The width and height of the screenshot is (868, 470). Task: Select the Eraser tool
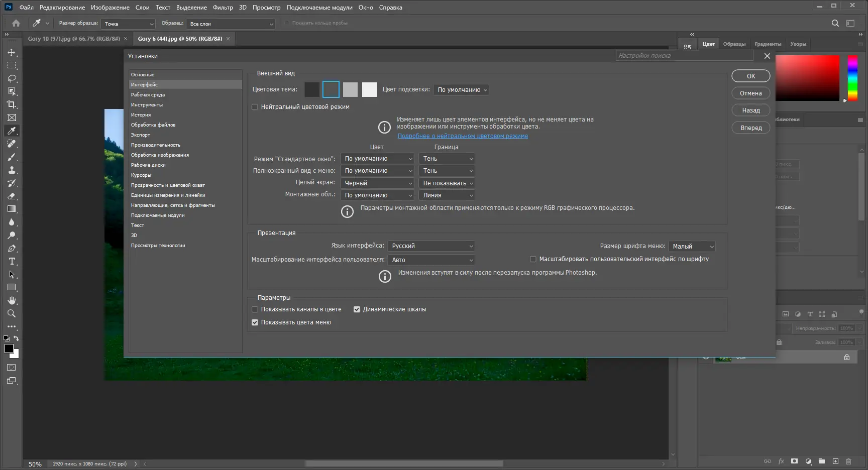pyautogui.click(x=12, y=196)
